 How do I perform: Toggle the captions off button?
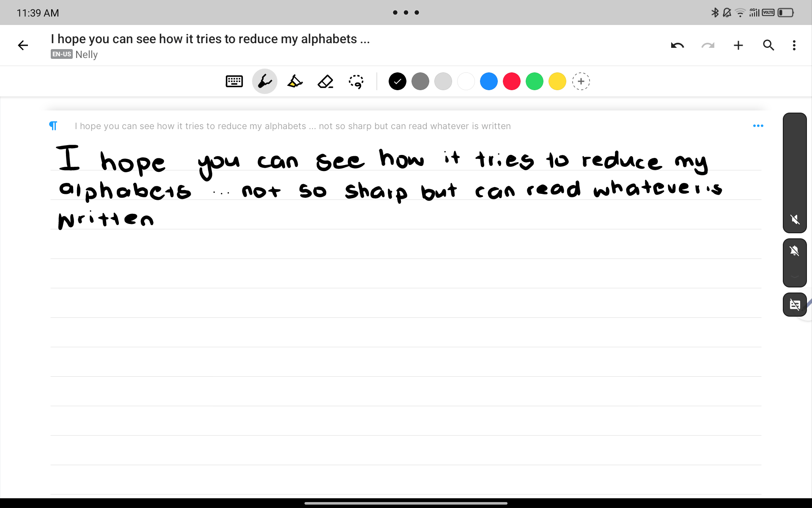[795, 304]
